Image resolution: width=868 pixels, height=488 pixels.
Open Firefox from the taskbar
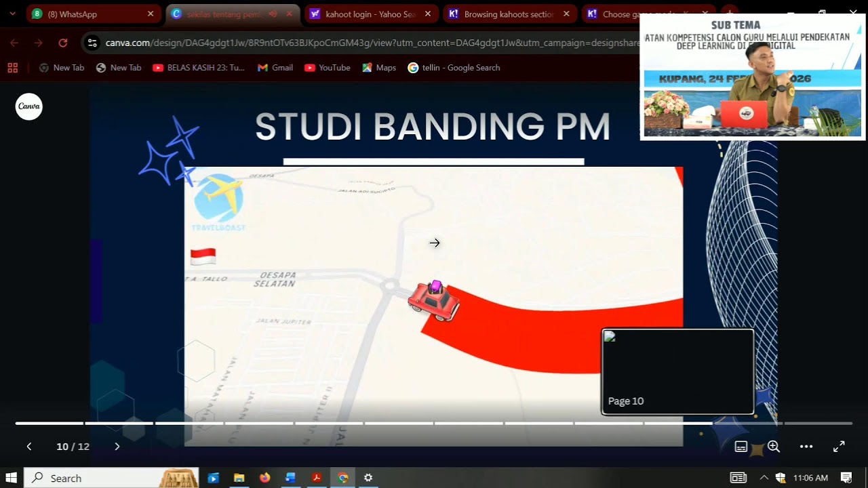click(264, 478)
